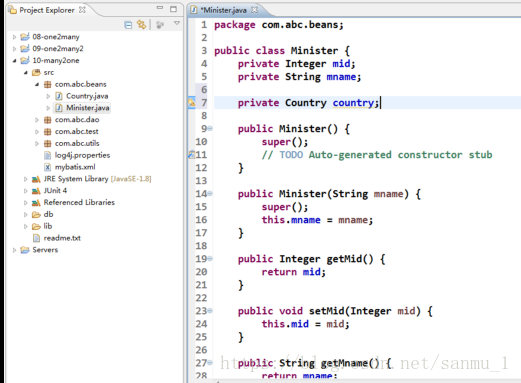Collapse All icon in Project Explorer toolbar
521x383 pixels.
pyautogui.click(x=128, y=25)
